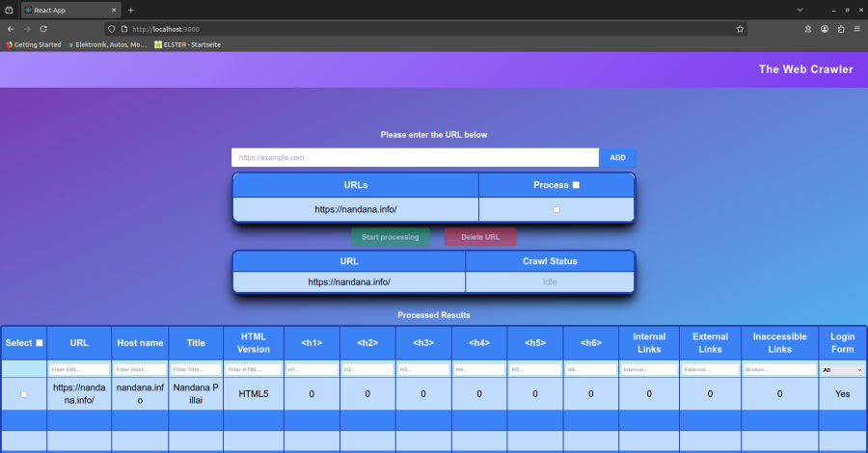Open the Login Form filter dropdown
This screenshot has height=453, width=868.
[842, 369]
